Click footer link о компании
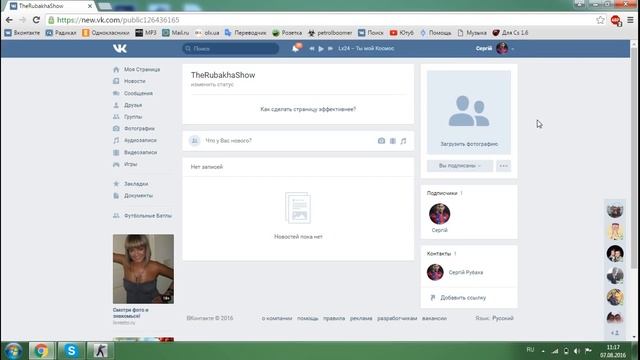This screenshot has width=640, height=360. pyautogui.click(x=277, y=318)
